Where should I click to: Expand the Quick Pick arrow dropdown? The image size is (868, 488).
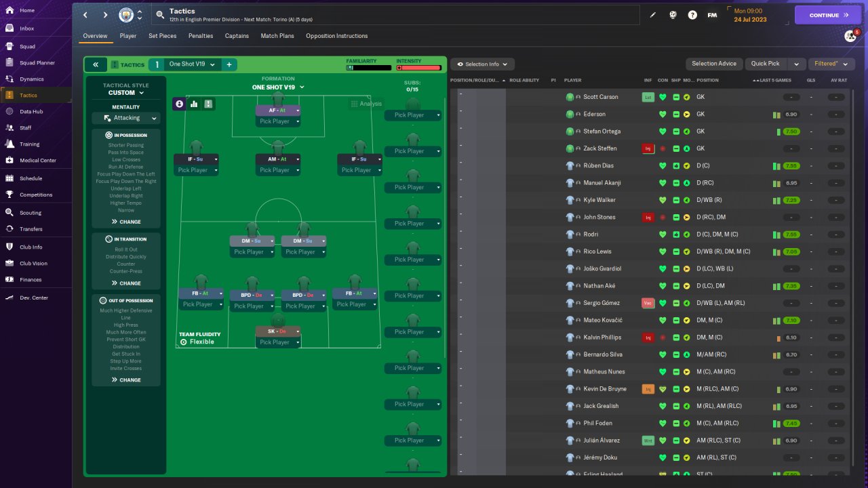pyautogui.click(x=796, y=64)
